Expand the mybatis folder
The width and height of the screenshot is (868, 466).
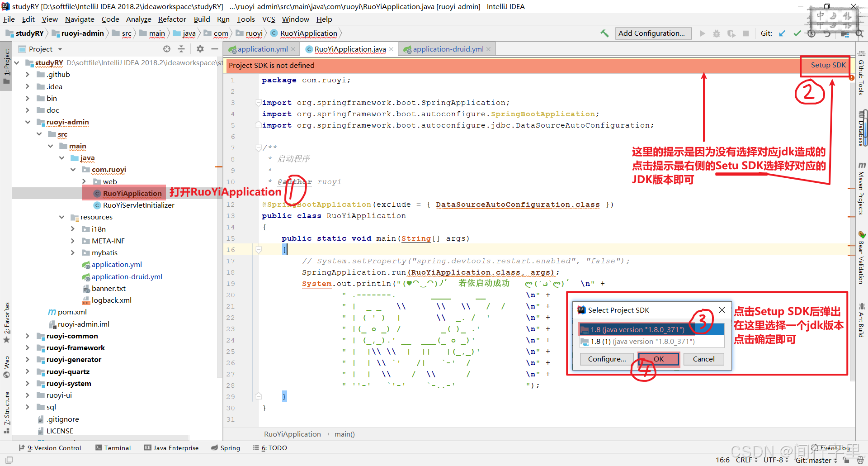click(73, 252)
